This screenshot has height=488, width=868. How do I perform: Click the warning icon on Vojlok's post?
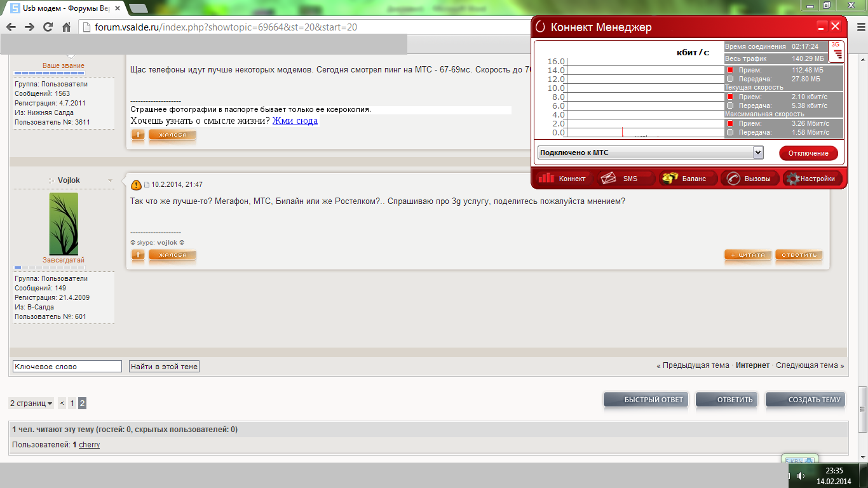[136, 185]
